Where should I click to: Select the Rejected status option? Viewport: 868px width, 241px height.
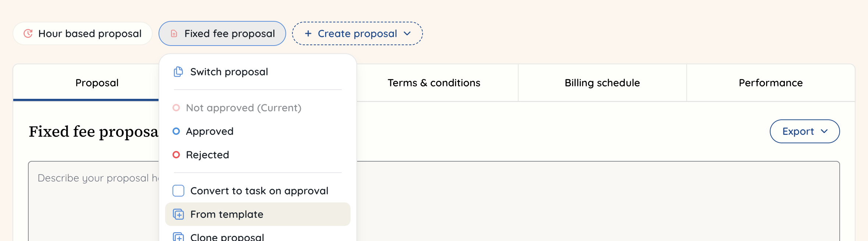point(208,155)
